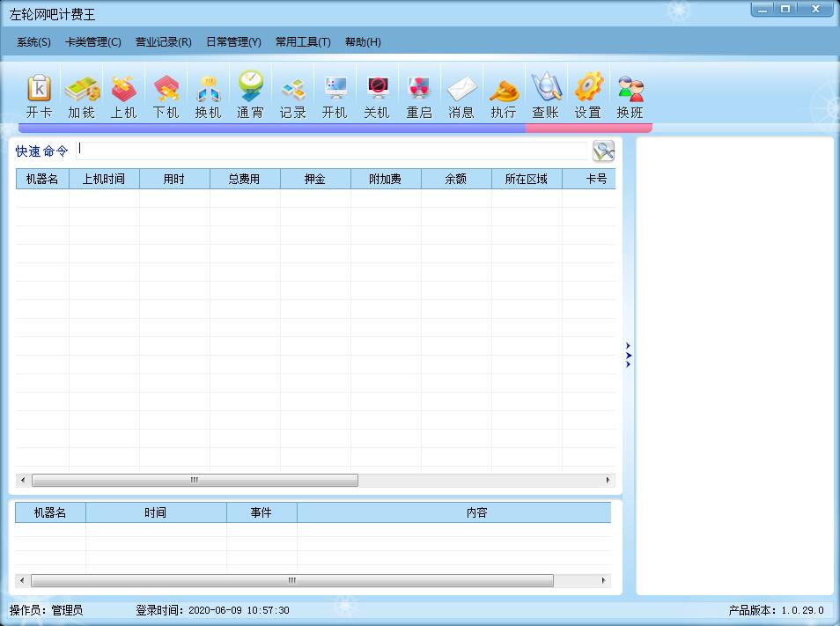This screenshot has height=626, width=840.
Task: Select the 开卡 (open card) tool
Action: point(39,92)
